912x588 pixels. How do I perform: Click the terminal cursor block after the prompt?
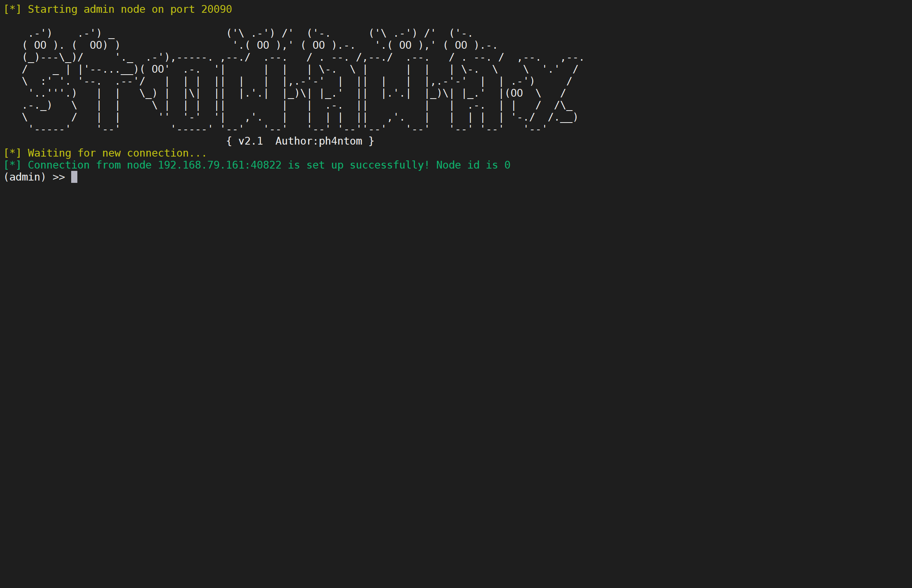(x=74, y=177)
